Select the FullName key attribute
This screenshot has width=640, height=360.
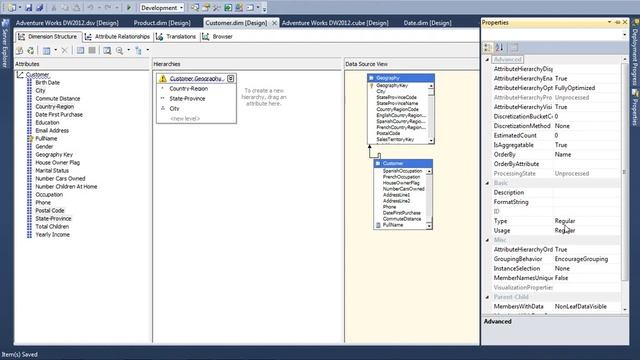[46, 138]
